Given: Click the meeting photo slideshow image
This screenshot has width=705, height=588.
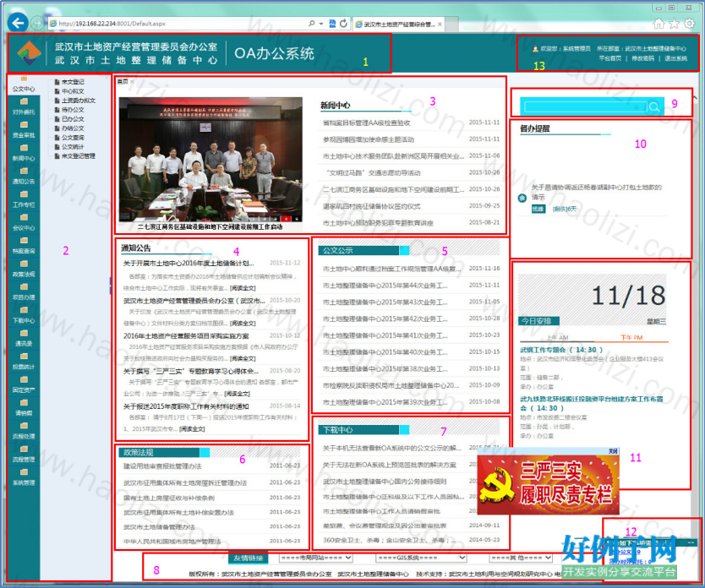Looking at the screenshot, I should [210, 160].
